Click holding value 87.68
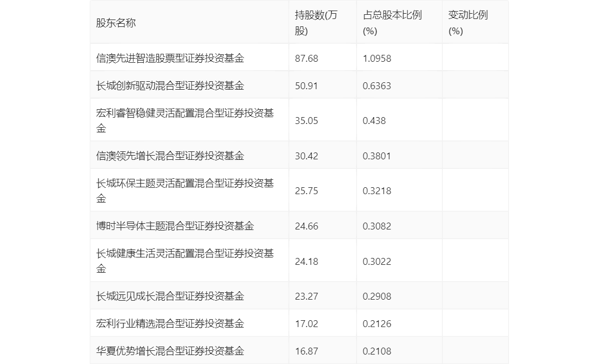This screenshot has height=364, width=599. 306,59
